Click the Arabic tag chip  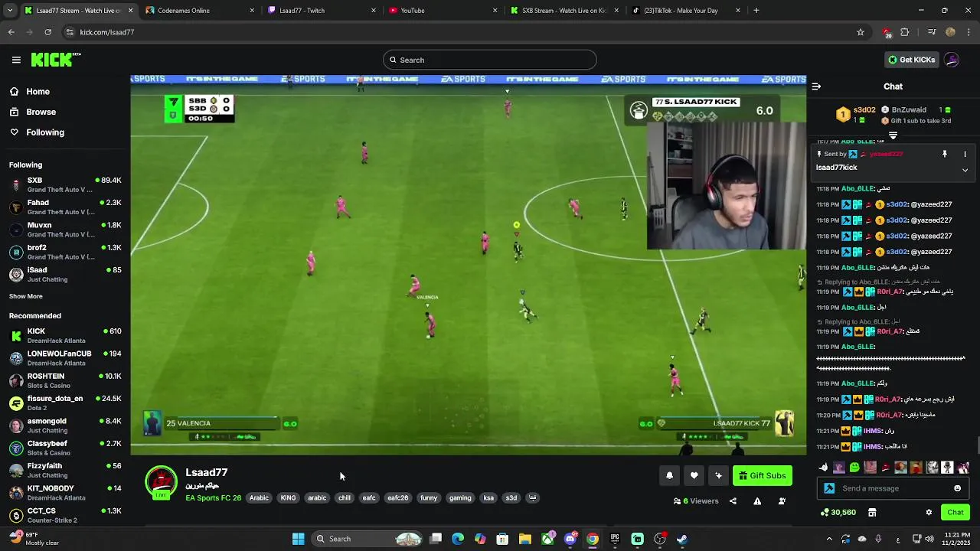point(259,498)
